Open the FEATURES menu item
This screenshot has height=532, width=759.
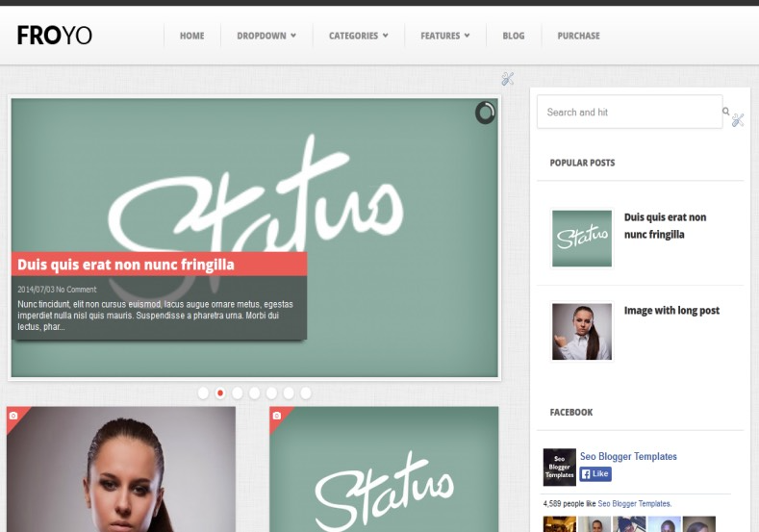pyautogui.click(x=440, y=36)
